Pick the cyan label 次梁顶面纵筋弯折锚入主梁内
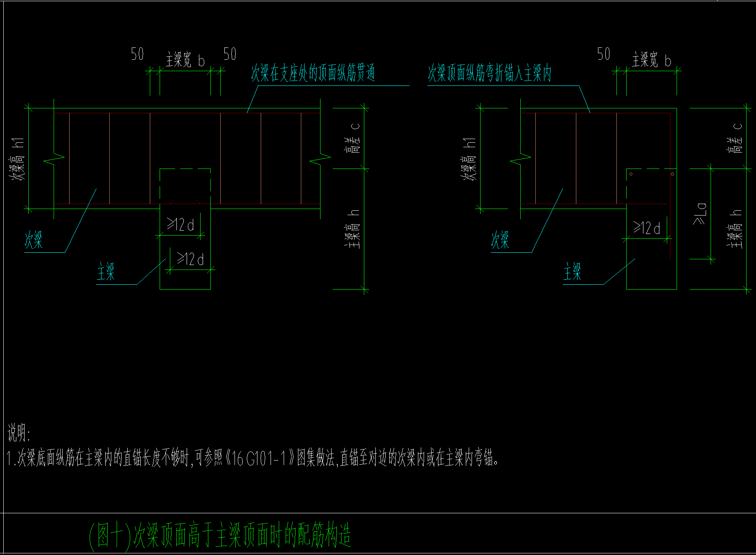Screen dimensions: 756x555 point(490,73)
